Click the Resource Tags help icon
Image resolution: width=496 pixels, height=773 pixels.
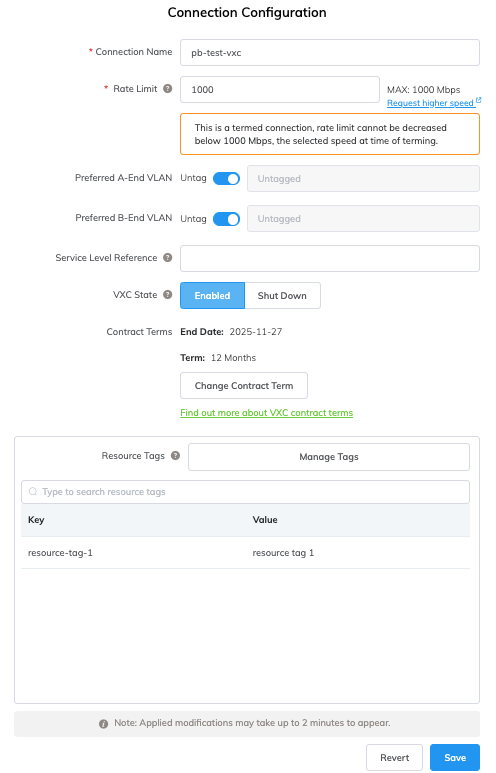[x=176, y=456]
